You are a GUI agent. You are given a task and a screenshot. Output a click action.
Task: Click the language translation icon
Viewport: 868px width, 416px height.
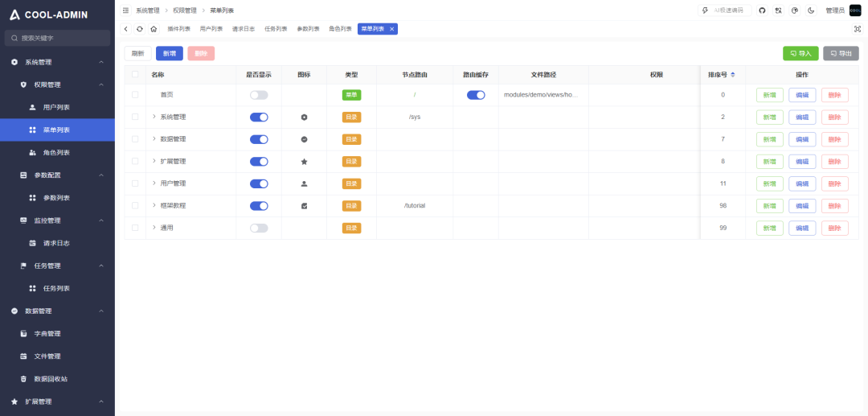pos(778,10)
